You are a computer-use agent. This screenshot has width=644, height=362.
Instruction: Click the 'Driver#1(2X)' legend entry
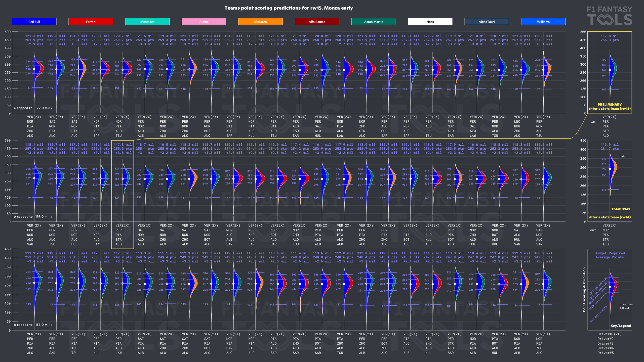tap(609, 334)
